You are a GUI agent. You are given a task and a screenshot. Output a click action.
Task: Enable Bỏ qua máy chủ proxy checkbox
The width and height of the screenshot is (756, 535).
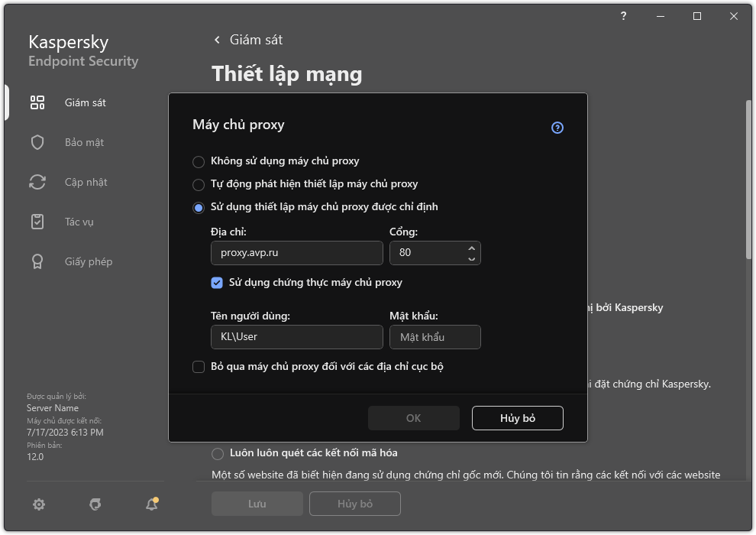pos(199,367)
